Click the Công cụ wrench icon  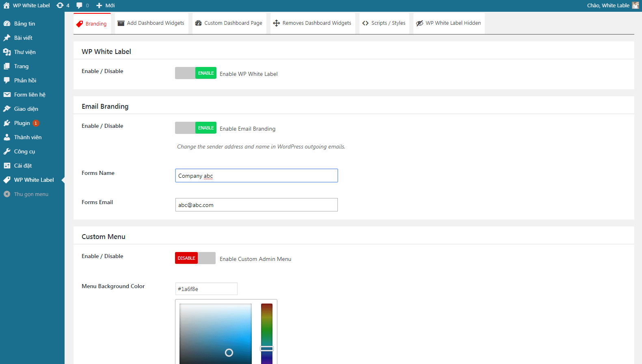(7, 151)
